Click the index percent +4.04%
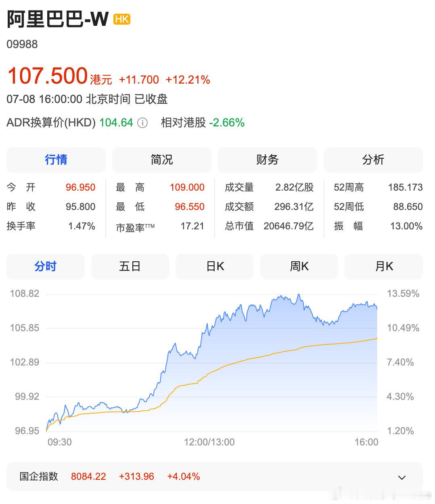This screenshot has height=504, width=435. point(184,477)
